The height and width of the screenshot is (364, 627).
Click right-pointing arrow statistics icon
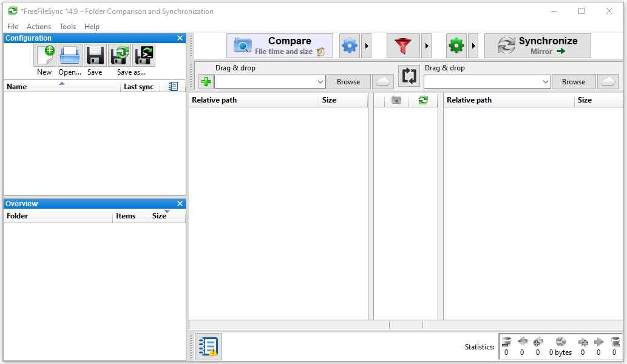point(598,342)
